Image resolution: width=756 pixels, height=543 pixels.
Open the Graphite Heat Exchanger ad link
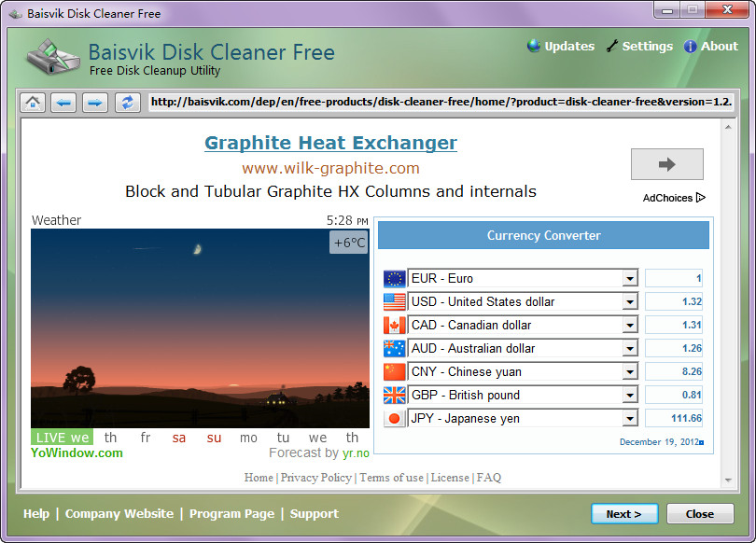coord(330,143)
